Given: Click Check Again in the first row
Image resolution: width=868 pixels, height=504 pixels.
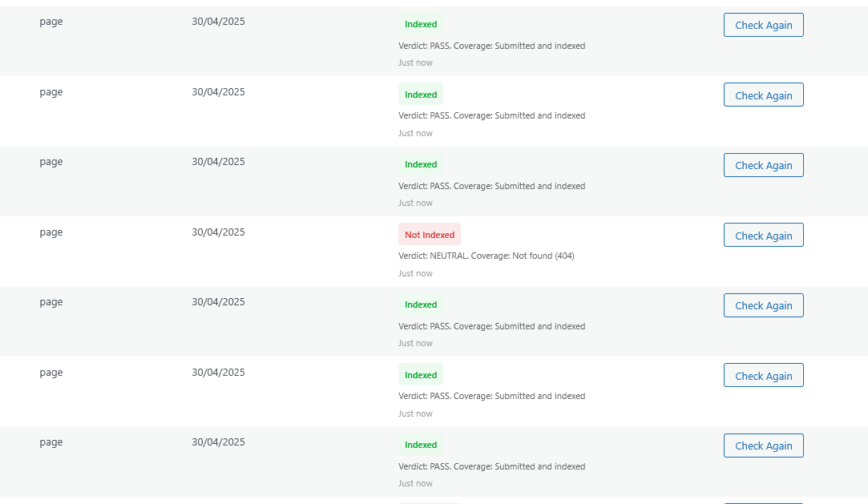Looking at the screenshot, I should coord(763,25).
